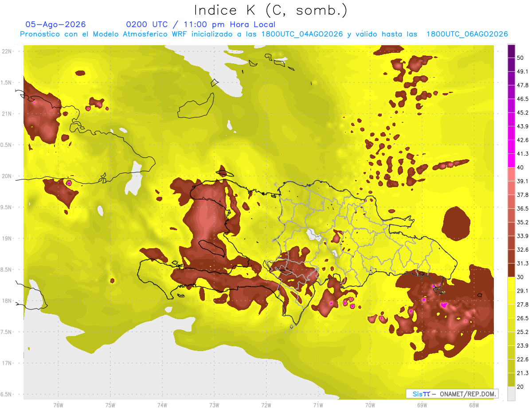Click the 76W longitude axis label
Viewport: 532px width, 411px height.
(58, 405)
